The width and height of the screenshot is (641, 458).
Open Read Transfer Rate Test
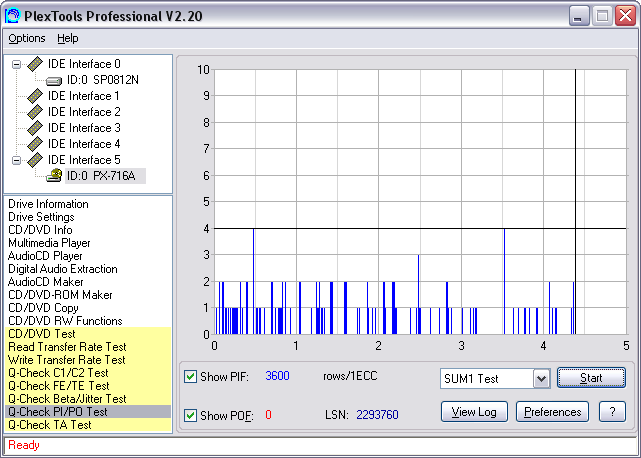pos(67,347)
